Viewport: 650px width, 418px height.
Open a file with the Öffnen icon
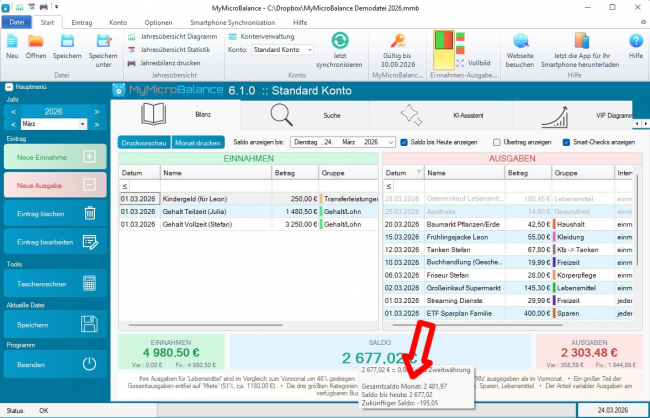[36, 43]
